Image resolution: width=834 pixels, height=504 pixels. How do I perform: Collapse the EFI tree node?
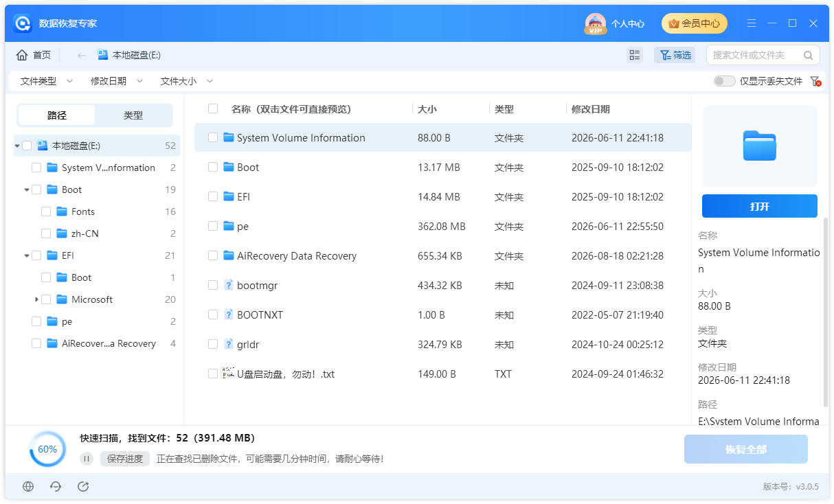tap(27, 255)
